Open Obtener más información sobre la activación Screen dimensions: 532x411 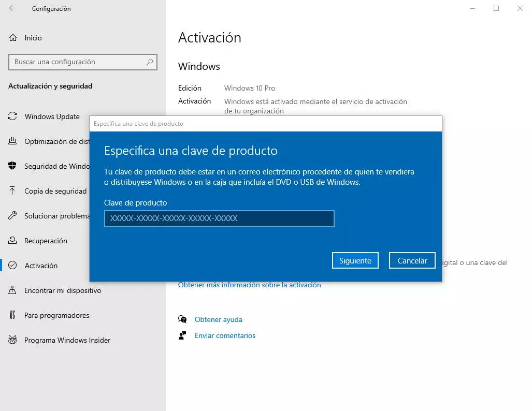click(249, 285)
